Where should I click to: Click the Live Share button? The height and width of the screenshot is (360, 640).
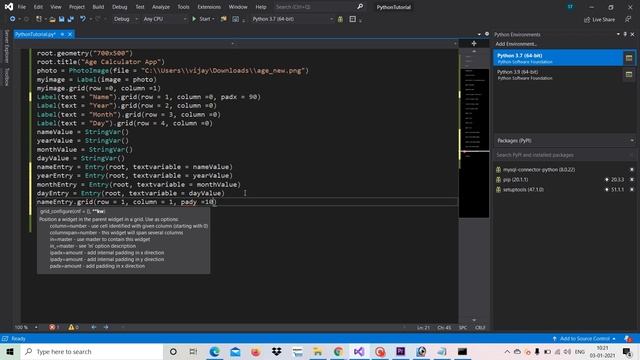599,20
